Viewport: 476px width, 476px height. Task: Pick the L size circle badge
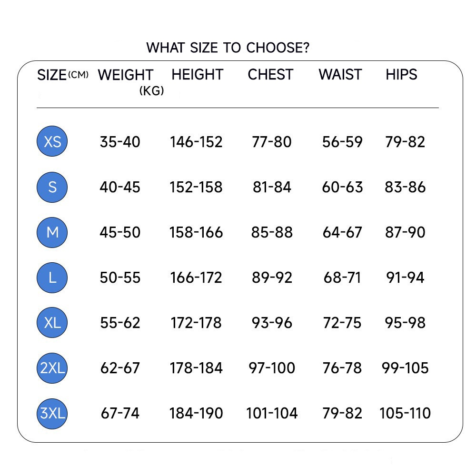coord(52,278)
